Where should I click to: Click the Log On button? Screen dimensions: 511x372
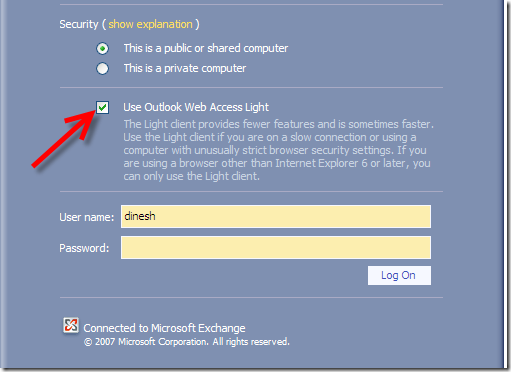[x=399, y=275]
